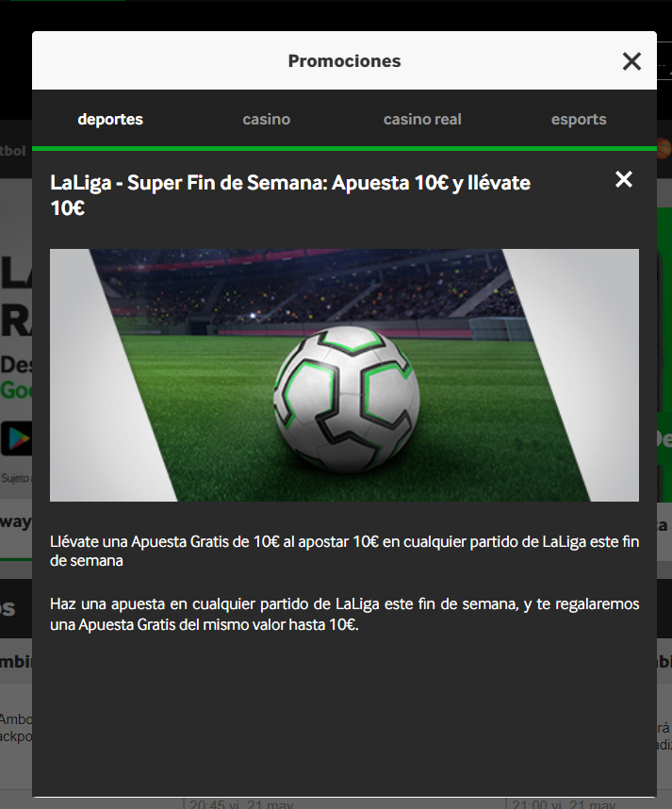Click the 21:00 vi. 21 may match time
The width and height of the screenshot is (672, 809).
point(564,804)
